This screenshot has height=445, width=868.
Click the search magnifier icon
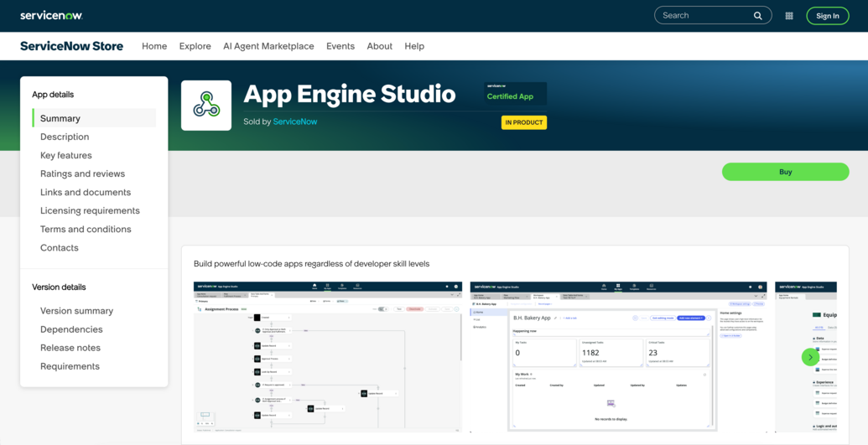[x=758, y=15]
